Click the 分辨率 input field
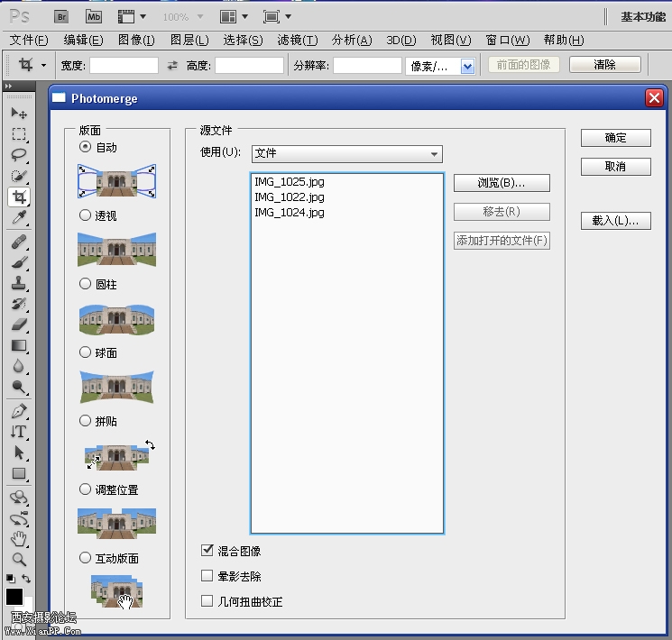This screenshot has width=672, height=640. coord(367,66)
